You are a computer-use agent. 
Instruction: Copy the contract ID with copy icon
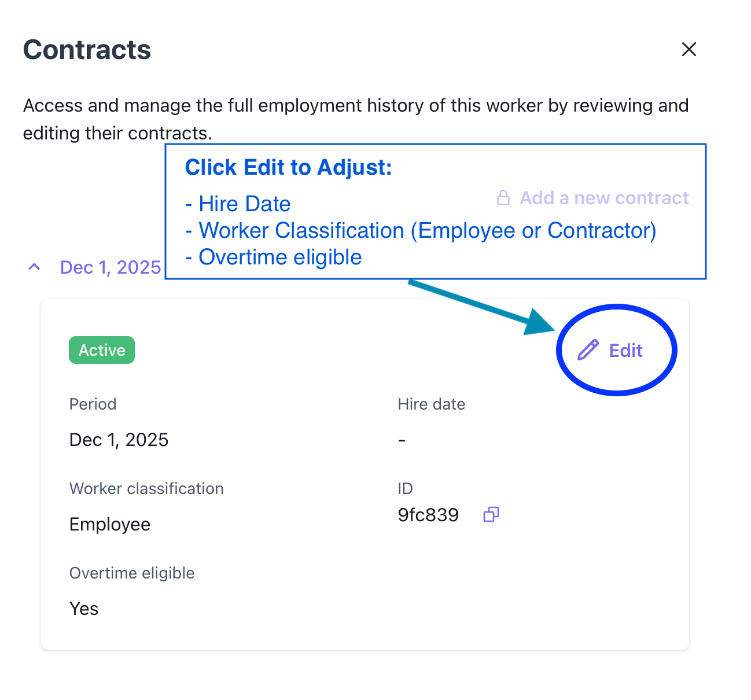(x=491, y=514)
